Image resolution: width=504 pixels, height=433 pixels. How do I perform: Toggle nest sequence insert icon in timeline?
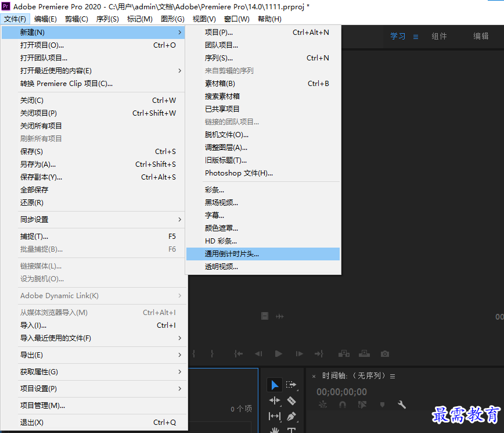[323, 405]
